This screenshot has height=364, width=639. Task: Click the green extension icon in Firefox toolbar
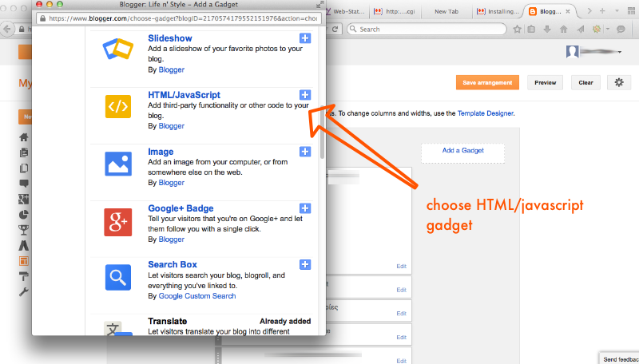coord(597,30)
